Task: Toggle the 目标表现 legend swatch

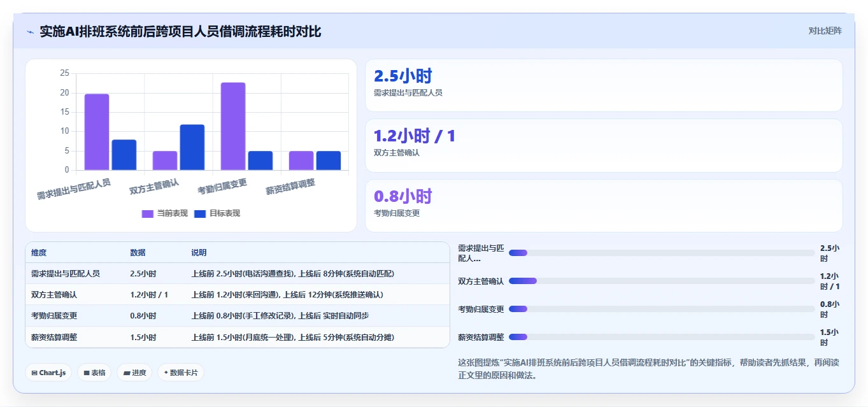Action: (200, 214)
